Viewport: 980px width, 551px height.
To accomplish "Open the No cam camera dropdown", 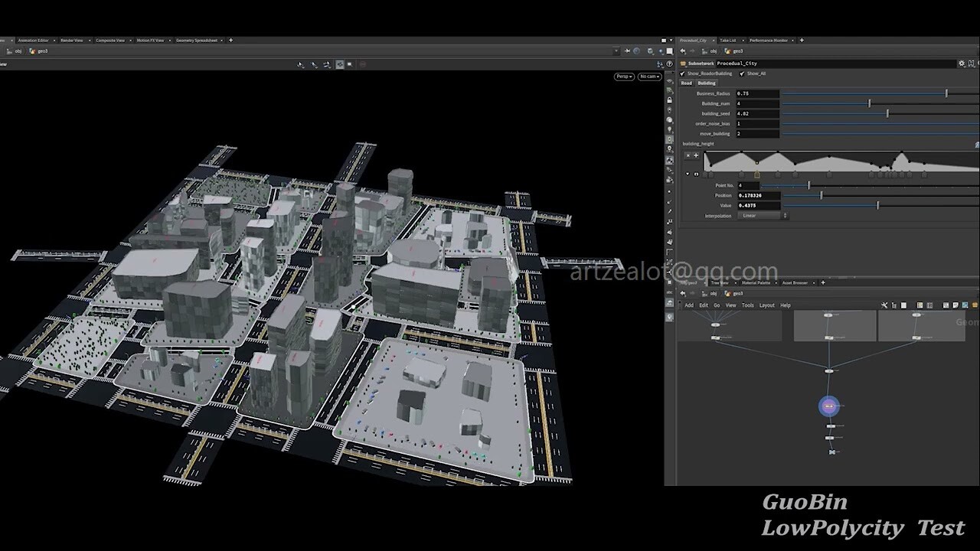I will (648, 77).
